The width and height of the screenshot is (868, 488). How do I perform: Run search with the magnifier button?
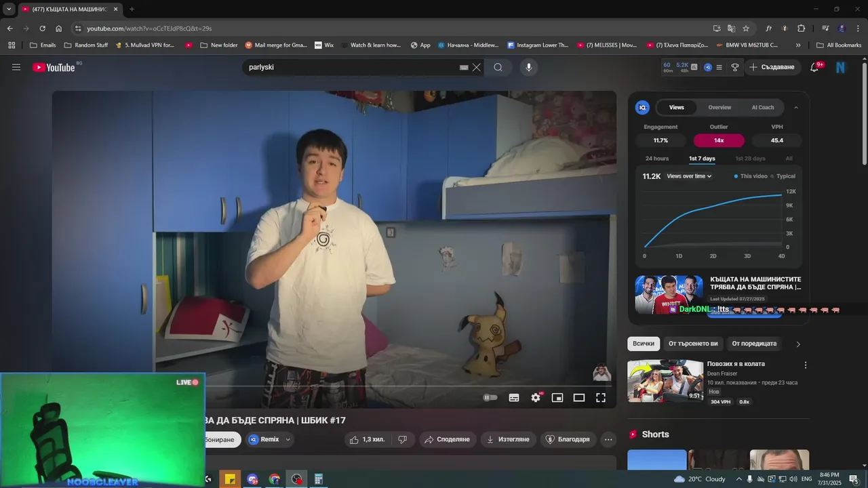498,67
